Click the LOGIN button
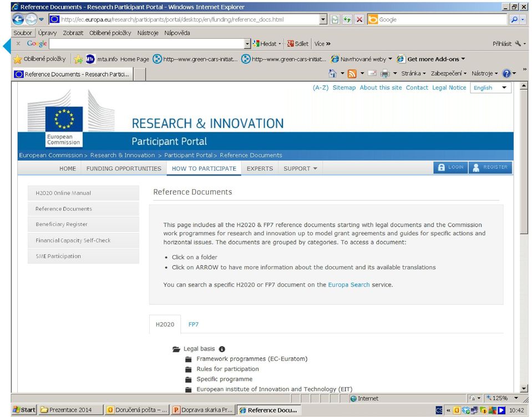 tap(450, 167)
